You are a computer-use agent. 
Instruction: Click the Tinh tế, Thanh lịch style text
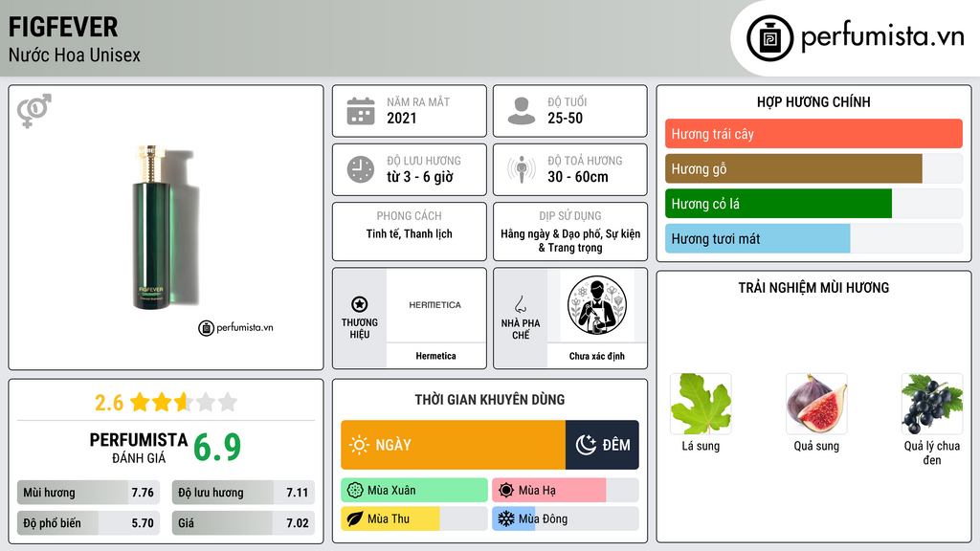410,233
